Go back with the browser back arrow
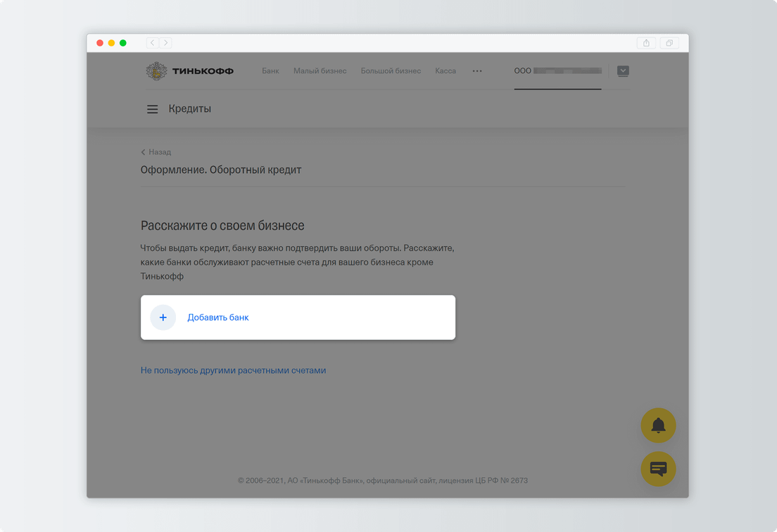Viewport: 777px width, 532px height. (153, 43)
